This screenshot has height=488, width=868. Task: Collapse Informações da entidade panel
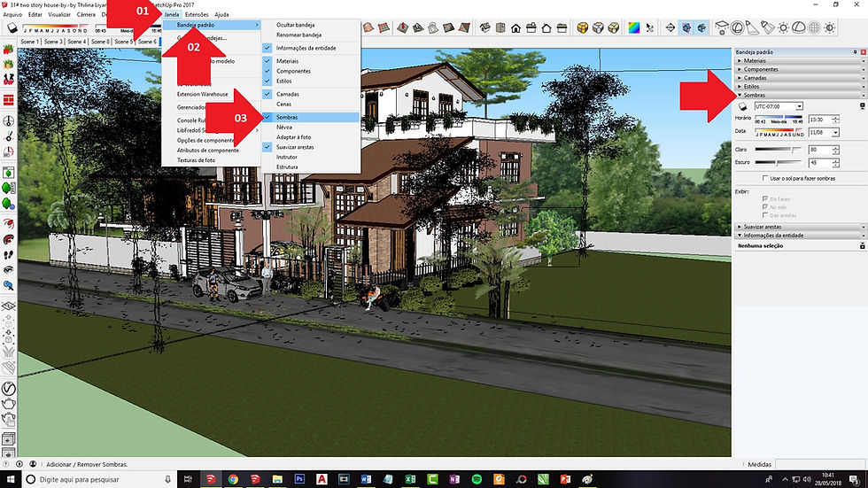pos(801,236)
